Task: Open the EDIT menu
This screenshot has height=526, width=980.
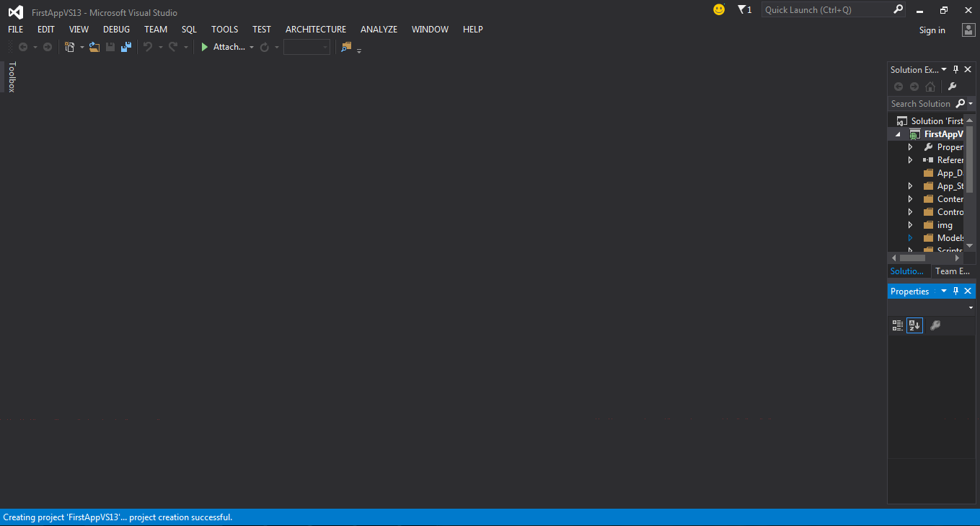Action: point(46,30)
